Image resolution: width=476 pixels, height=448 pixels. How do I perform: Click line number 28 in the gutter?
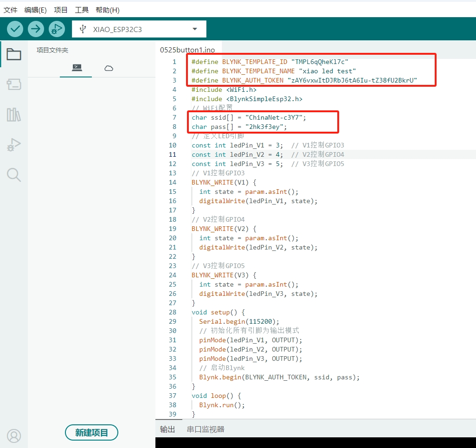pyautogui.click(x=173, y=312)
